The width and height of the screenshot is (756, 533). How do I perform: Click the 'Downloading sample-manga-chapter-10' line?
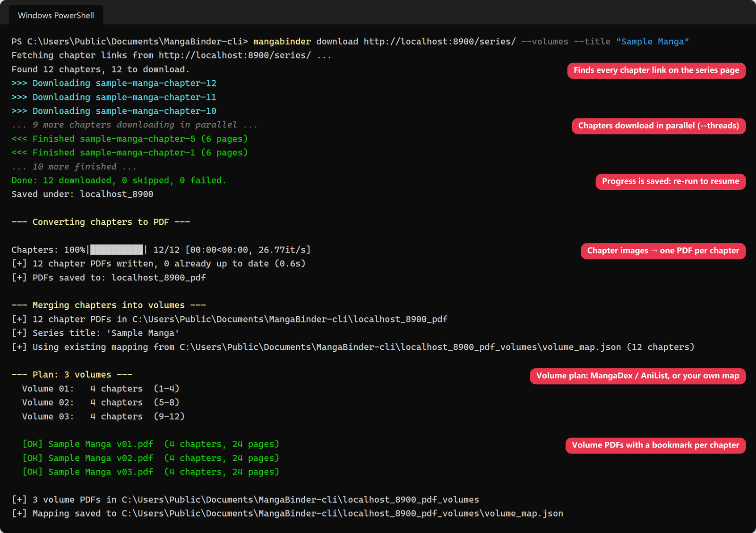click(x=114, y=111)
